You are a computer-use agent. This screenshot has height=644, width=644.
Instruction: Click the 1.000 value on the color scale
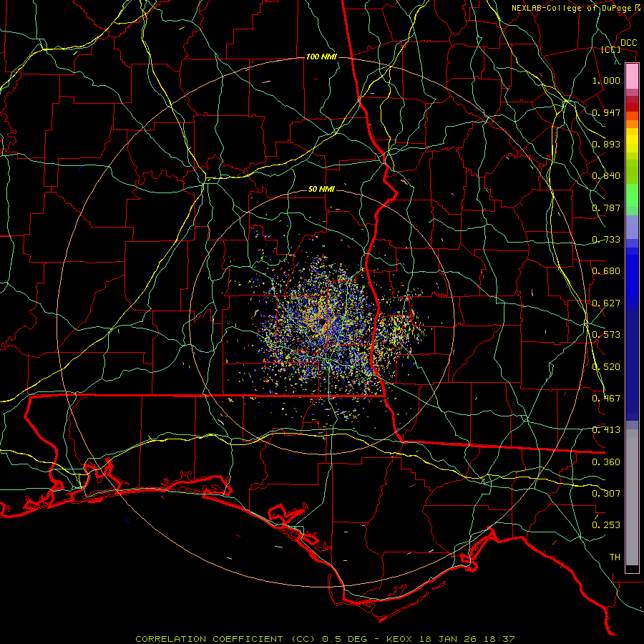pos(606,80)
